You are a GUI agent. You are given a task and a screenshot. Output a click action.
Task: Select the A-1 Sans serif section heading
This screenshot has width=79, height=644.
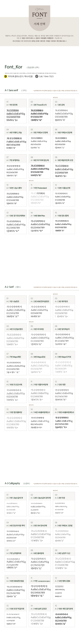point(11,90)
